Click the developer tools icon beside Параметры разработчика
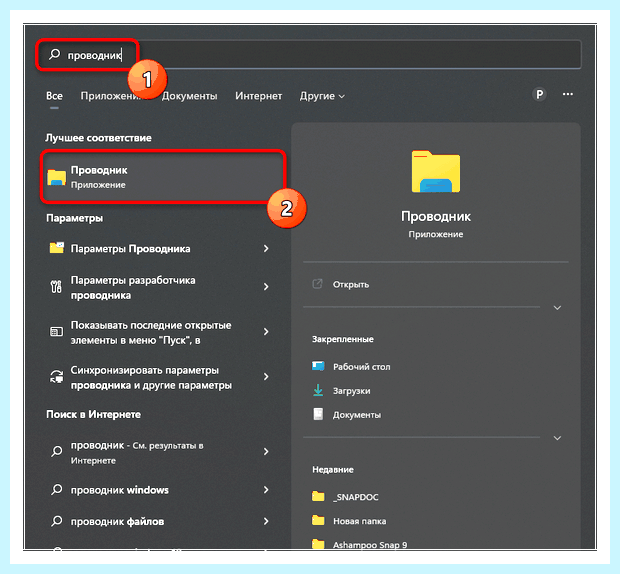Screen dimensions: 620x574 [x=56, y=287]
